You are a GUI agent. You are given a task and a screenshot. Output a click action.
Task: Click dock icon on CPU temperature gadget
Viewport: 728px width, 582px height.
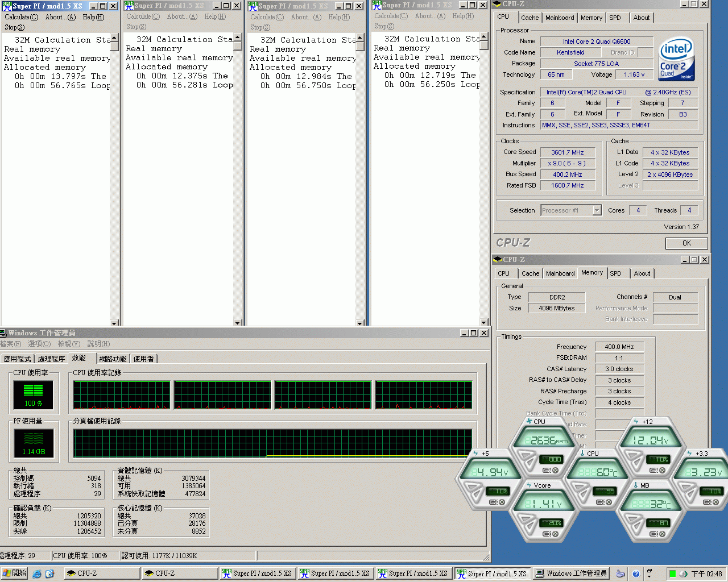click(599, 502)
